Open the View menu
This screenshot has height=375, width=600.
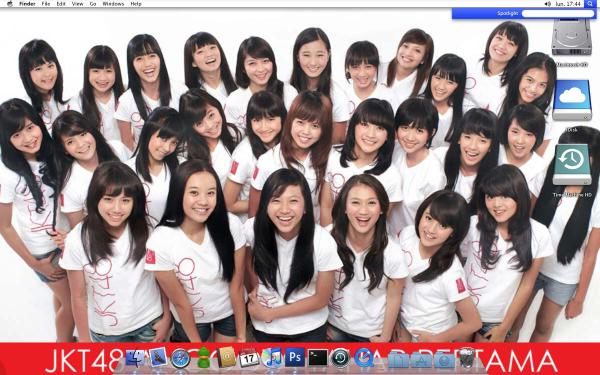coord(77,4)
